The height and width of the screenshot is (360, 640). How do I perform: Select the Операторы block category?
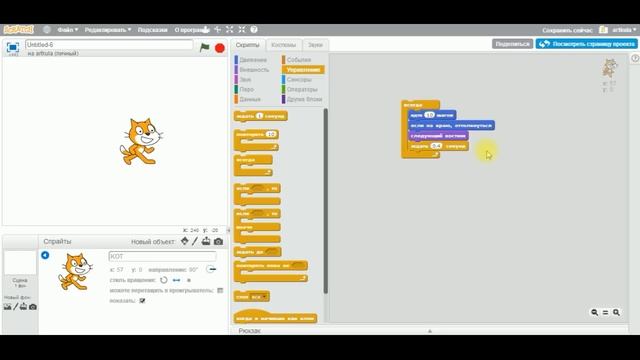(302, 89)
